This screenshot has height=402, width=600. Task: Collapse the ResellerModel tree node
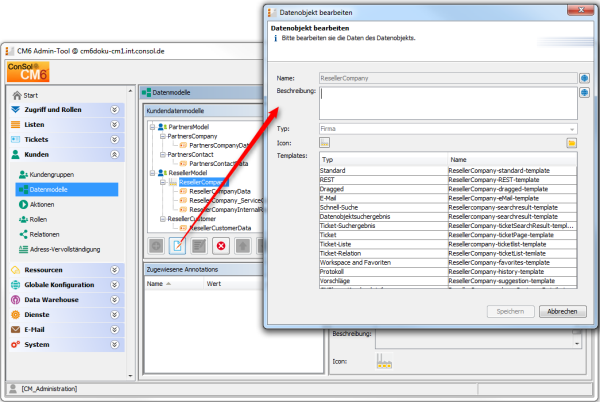click(x=152, y=173)
